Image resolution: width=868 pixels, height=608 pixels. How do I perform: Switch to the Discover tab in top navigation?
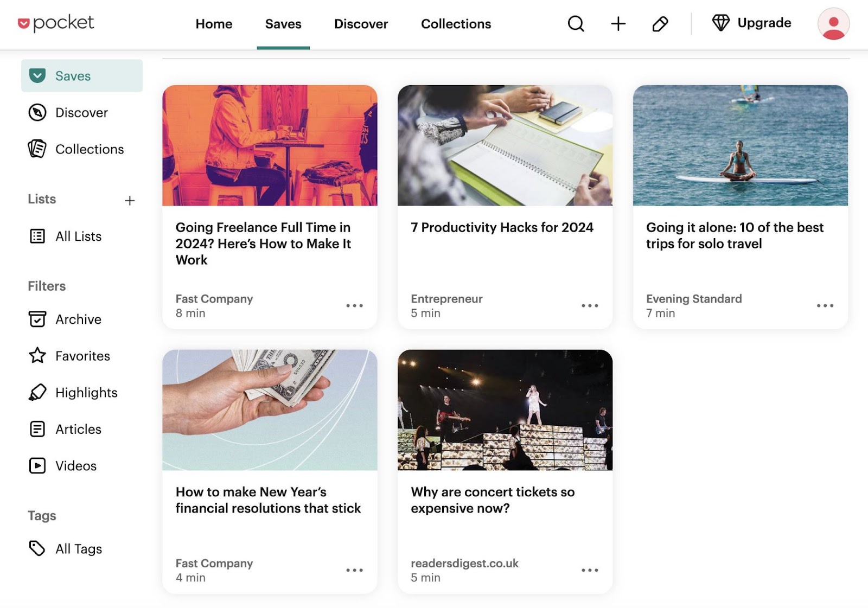(x=361, y=24)
